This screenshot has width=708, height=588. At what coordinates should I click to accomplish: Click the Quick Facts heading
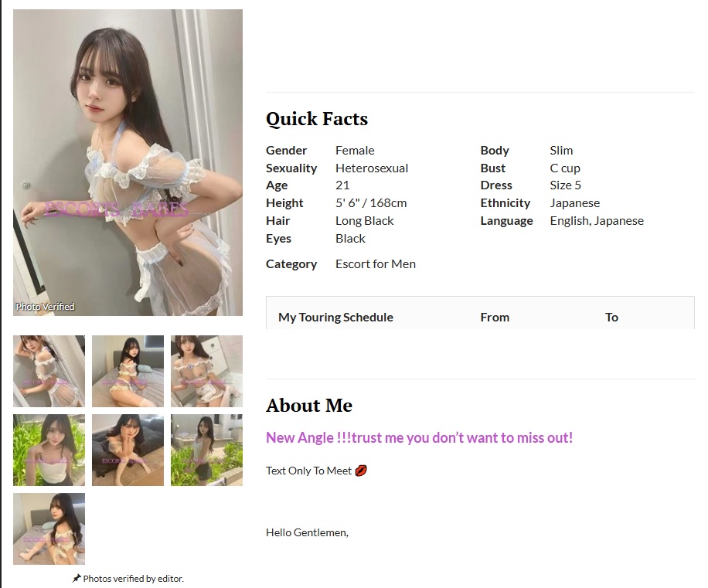(317, 119)
